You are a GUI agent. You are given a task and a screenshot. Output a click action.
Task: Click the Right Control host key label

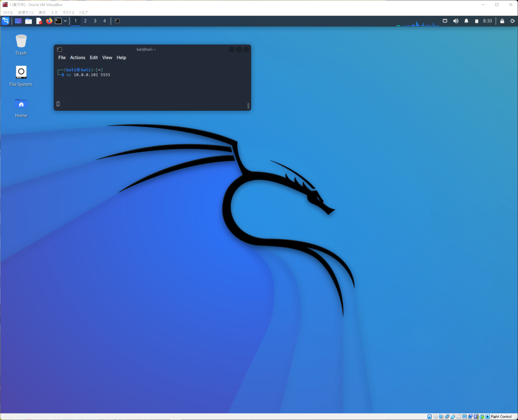pyautogui.click(x=501, y=417)
